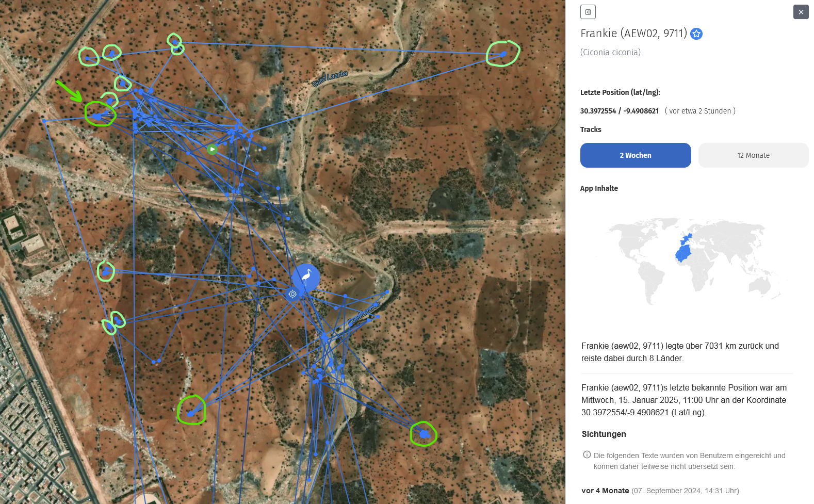This screenshot has height=504, width=814.
Task: Click the Oued Laarba map label
Action: coord(330,78)
